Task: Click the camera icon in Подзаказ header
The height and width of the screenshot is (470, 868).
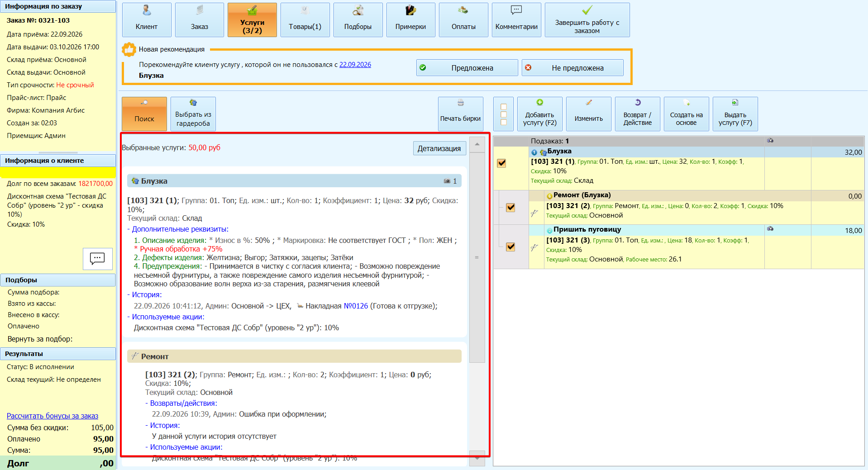Action: tap(770, 141)
